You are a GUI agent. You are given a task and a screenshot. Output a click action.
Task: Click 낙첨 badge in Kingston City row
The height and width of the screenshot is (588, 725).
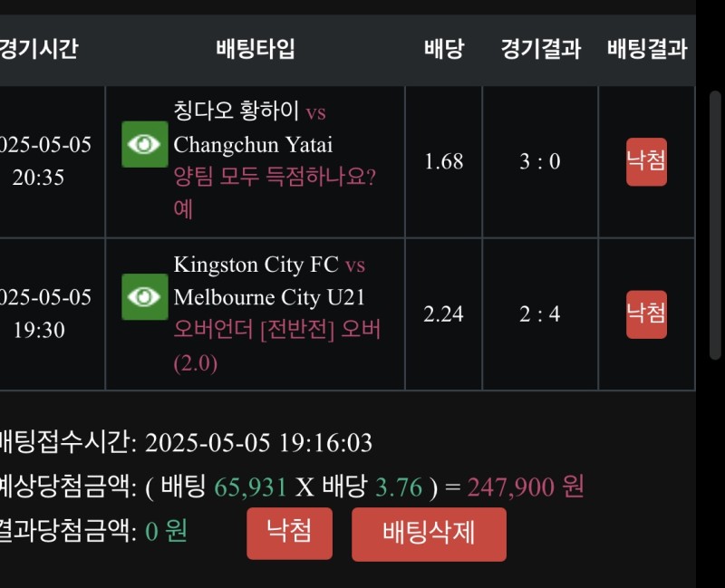[646, 313]
